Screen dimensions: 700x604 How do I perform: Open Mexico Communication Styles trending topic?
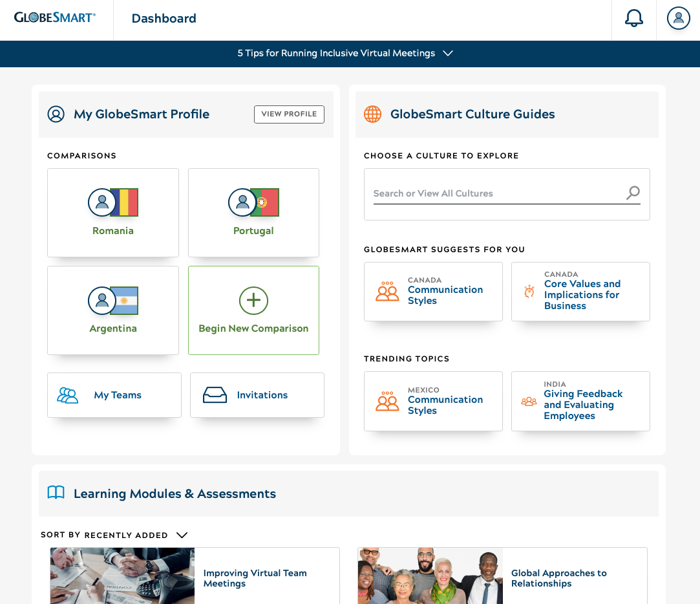point(433,401)
